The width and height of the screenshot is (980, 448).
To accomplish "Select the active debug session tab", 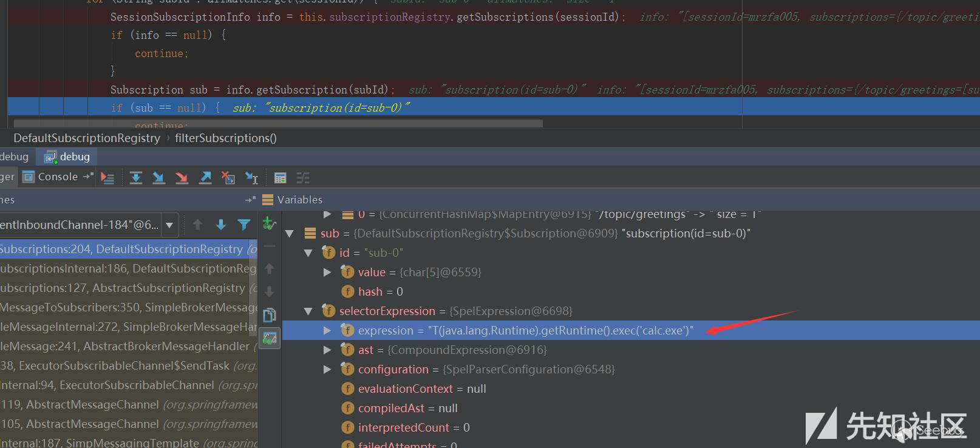I will (67, 157).
